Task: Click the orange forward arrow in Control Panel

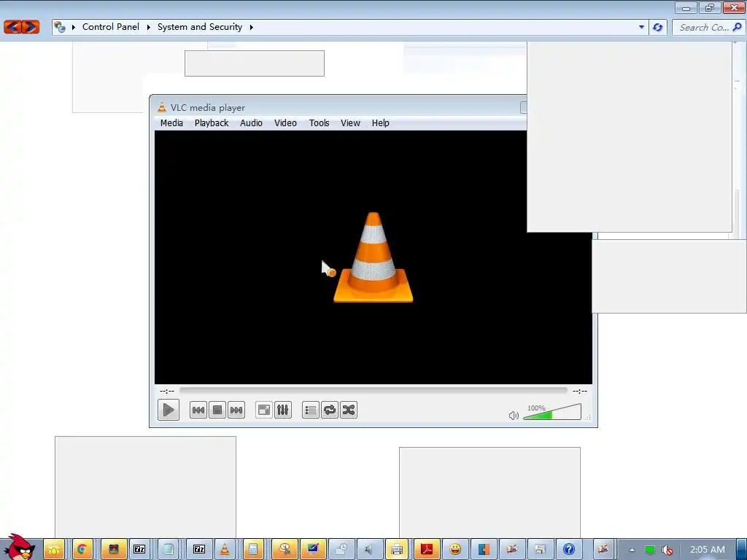Action: point(31,27)
